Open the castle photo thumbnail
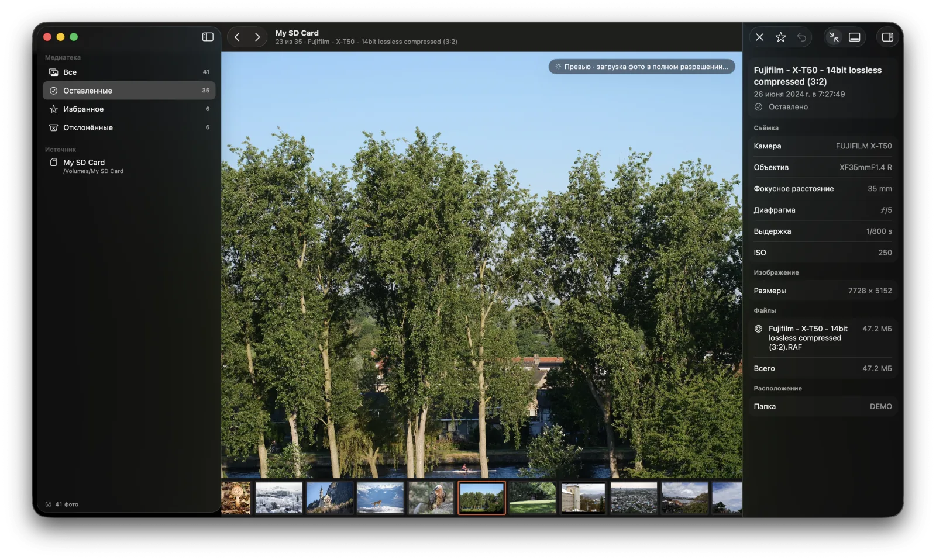 tap(330, 498)
